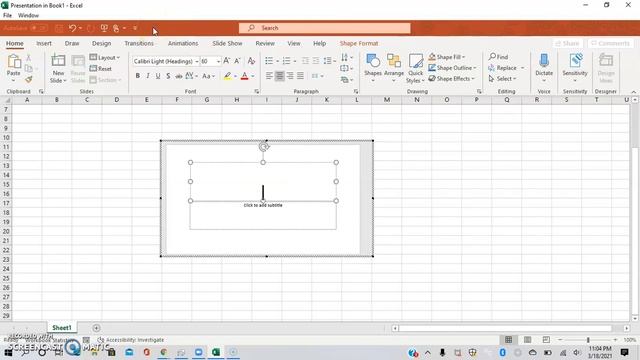Switch to the Design tab
This screenshot has width=640, height=360.
101,43
